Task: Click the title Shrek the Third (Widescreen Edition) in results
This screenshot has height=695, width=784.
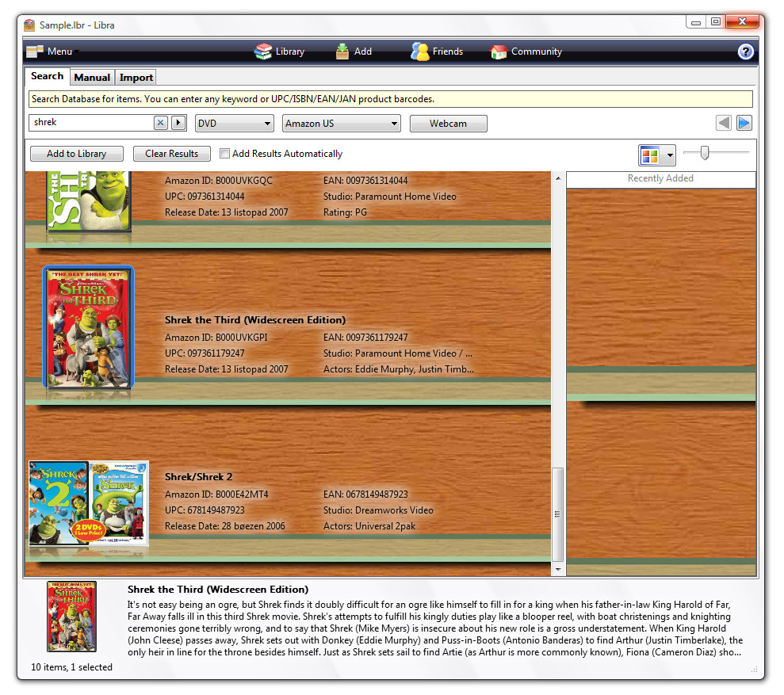Action: (255, 320)
